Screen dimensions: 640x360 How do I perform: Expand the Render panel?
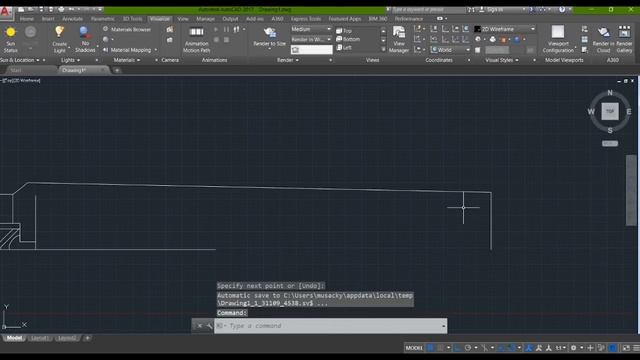pos(288,60)
